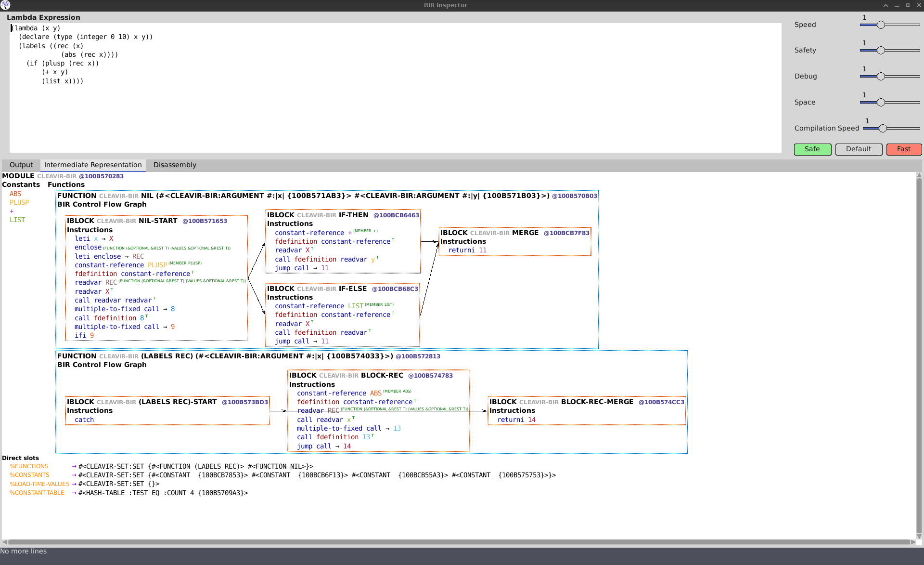924x565 pixels.
Task: Click 'jump call → 14' instruction
Action: click(324, 447)
